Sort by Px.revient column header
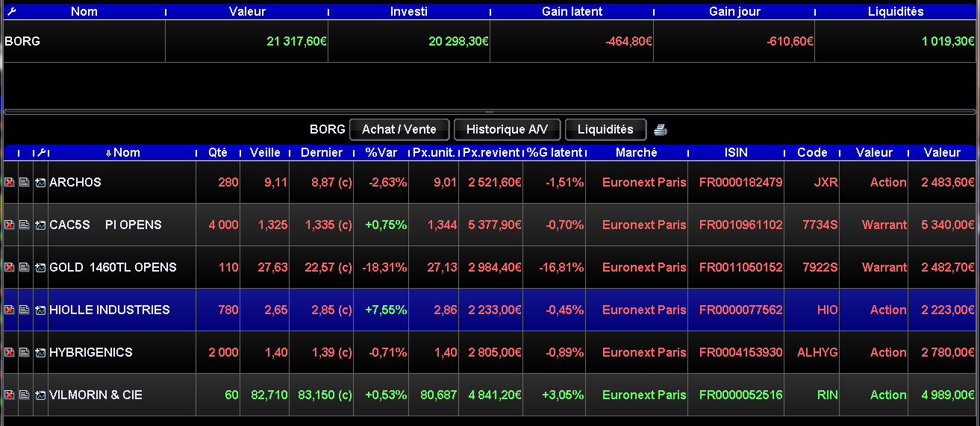 pos(491,153)
